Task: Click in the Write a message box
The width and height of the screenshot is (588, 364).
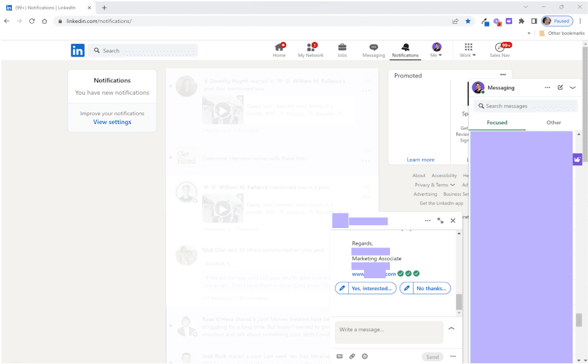Action: click(x=389, y=330)
